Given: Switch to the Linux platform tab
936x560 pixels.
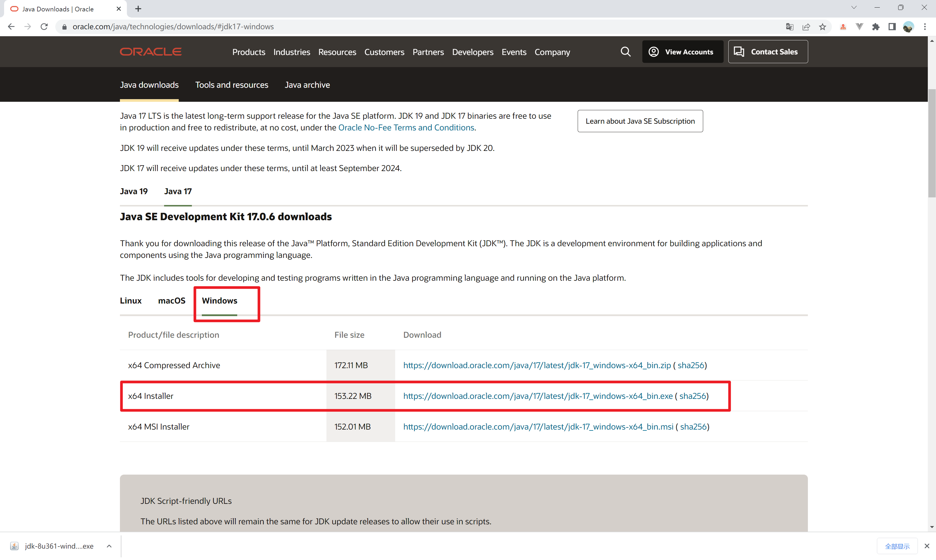Looking at the screenshot, I should coord(131,301).
